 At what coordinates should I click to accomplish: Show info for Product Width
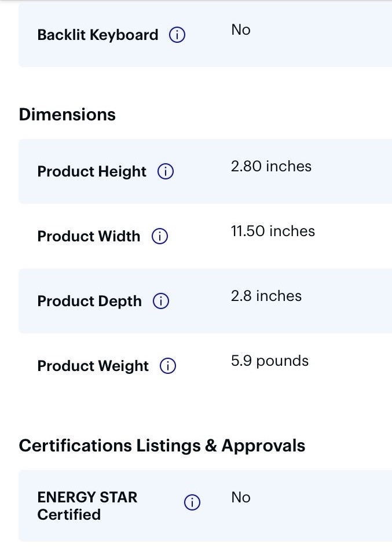coord(160,236)
